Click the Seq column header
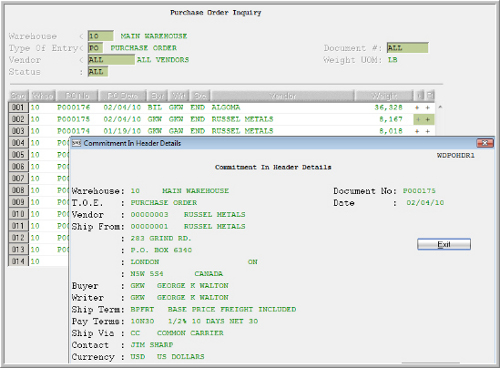The image size is (500, 368). (x=19, y=96)
